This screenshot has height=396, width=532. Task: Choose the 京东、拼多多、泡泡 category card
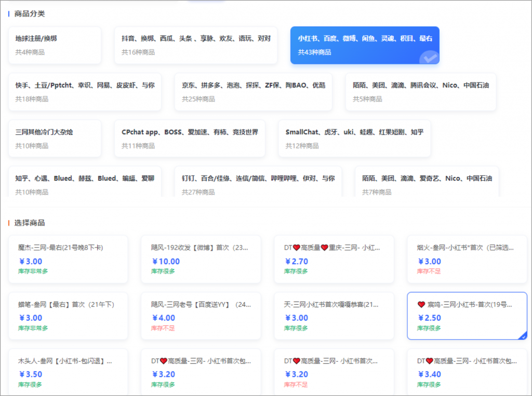coord(253,92)
